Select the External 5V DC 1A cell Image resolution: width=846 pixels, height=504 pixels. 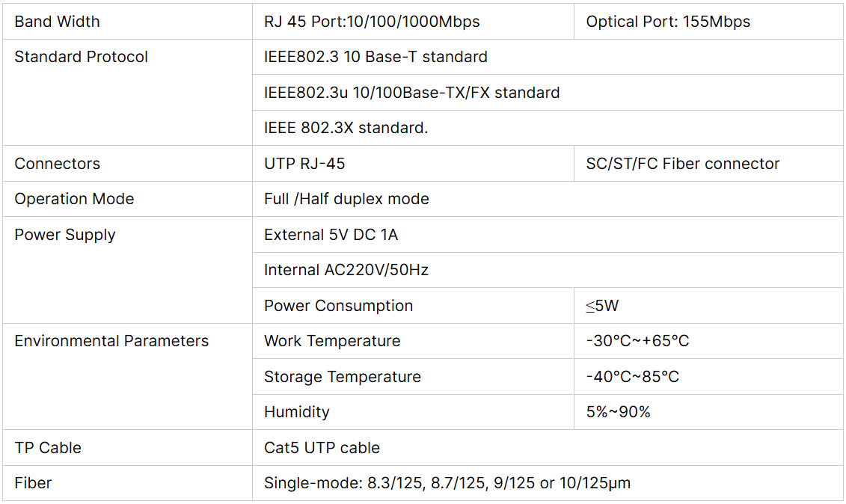(331, 235)
